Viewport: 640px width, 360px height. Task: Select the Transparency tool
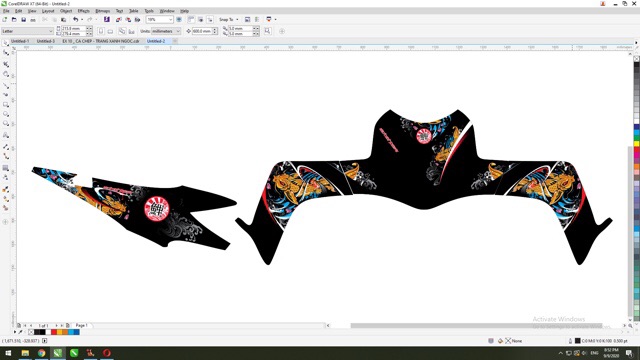click(x=6, y=178)
